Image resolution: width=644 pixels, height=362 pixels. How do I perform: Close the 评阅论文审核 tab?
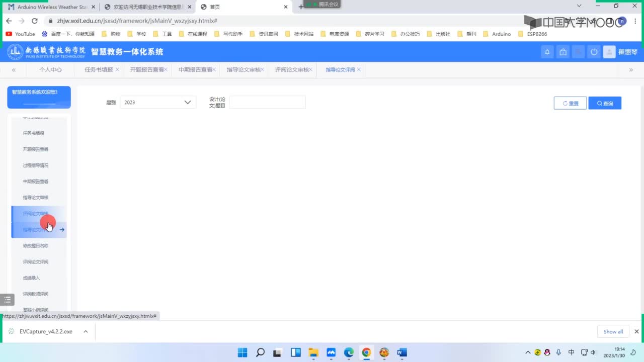click(x=311, y=70)
